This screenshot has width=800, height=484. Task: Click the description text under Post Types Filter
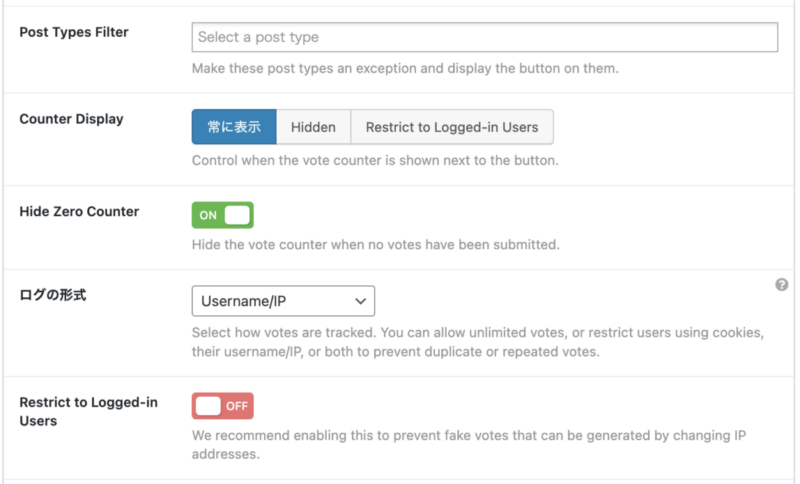point(405,69)
